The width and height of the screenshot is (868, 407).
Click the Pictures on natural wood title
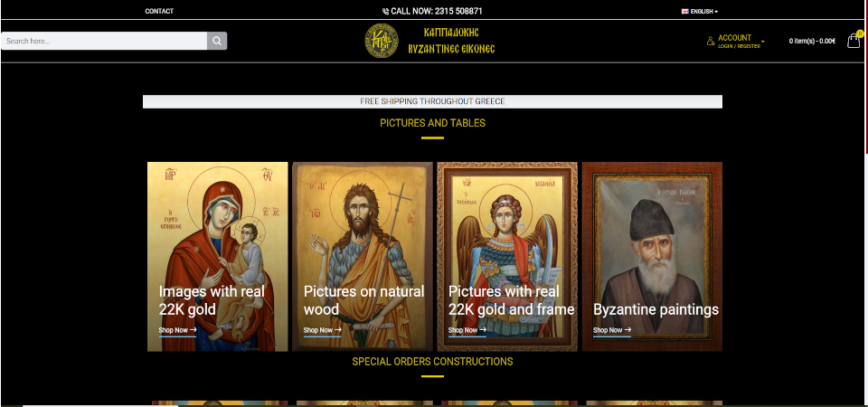363,300
